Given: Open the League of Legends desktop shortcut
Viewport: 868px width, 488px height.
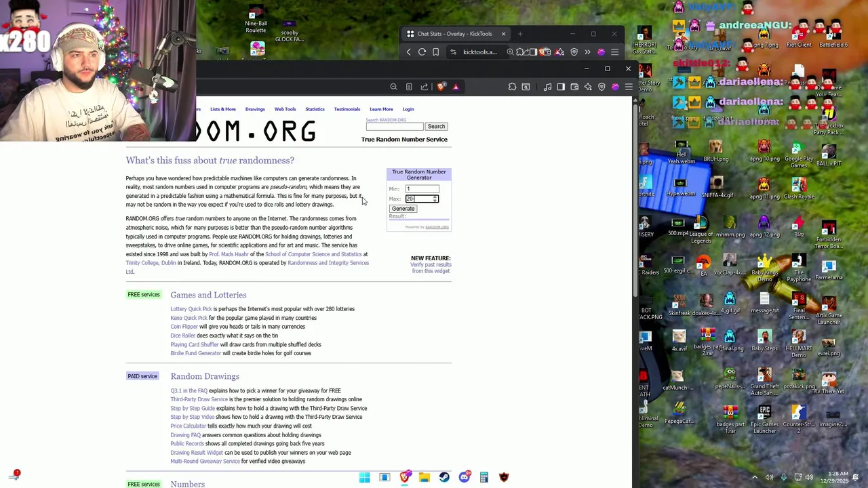Looking at the screenshot, I should 701,230.
